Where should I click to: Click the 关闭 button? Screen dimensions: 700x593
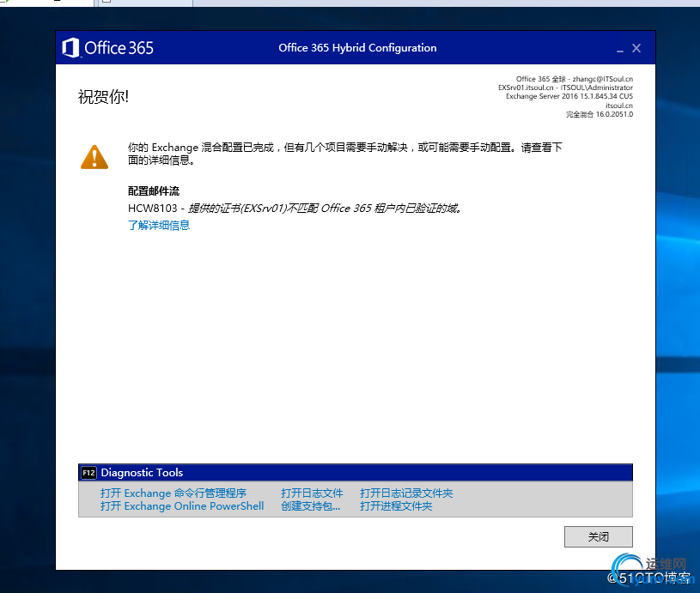tap(598, 536)
